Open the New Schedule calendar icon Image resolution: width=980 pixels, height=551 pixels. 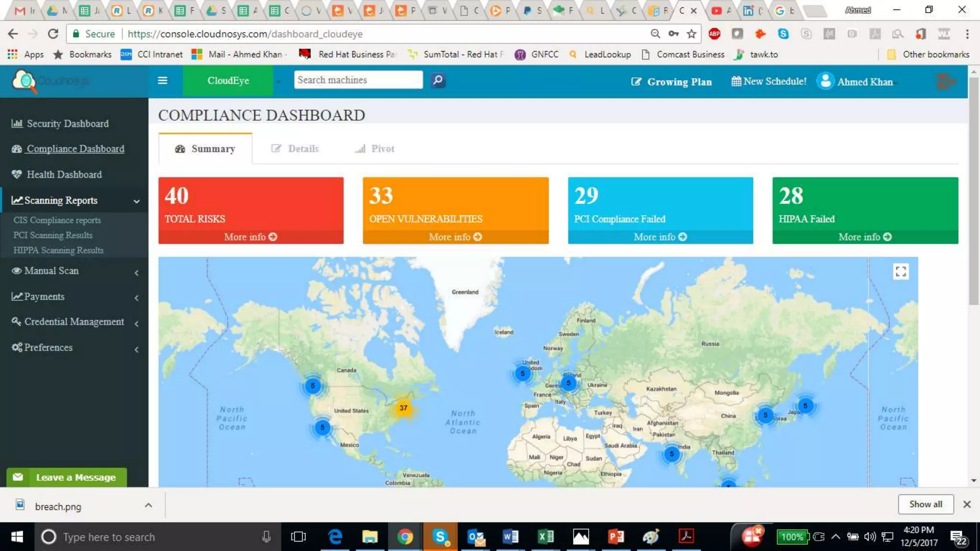tap(736, 81)
